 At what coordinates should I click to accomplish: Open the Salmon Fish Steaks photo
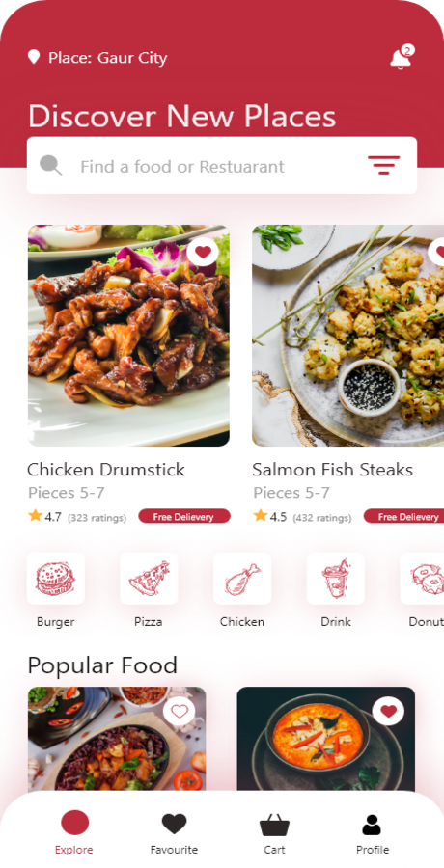click(348, 336)
